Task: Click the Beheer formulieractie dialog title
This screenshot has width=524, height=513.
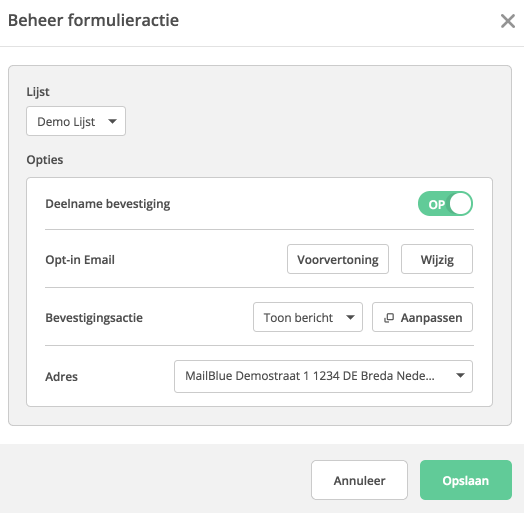Action: [94, 20]
